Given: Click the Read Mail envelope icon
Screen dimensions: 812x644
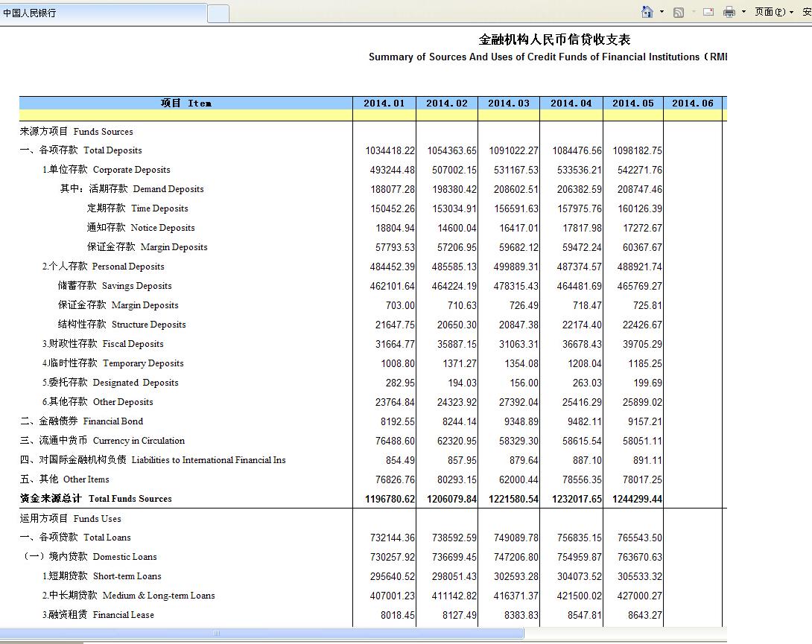Looking at the screenshot, I should click(x=708, y=12).
